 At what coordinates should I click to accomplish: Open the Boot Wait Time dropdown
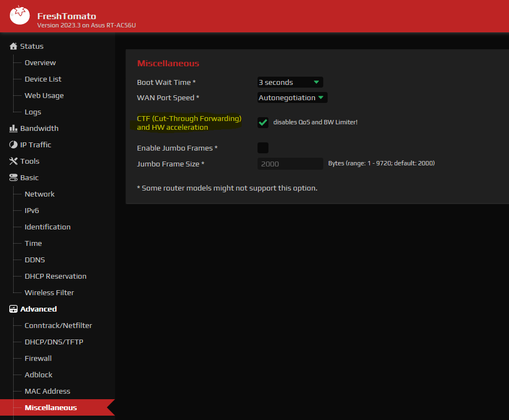point(290,82)
